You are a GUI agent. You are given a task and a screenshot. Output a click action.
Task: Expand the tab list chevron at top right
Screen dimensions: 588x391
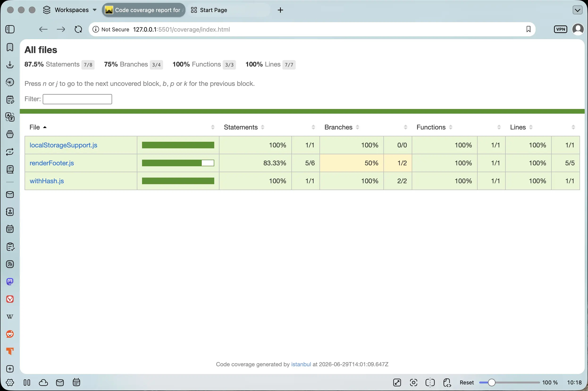[x=577, y=10]
